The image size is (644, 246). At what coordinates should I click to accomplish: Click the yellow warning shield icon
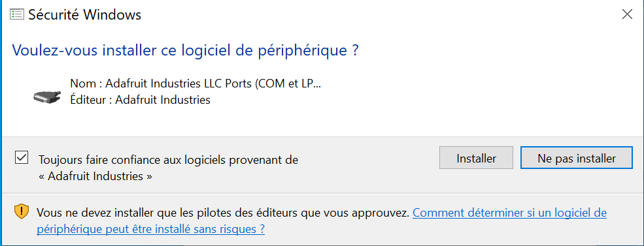click(x=22, y=211)
